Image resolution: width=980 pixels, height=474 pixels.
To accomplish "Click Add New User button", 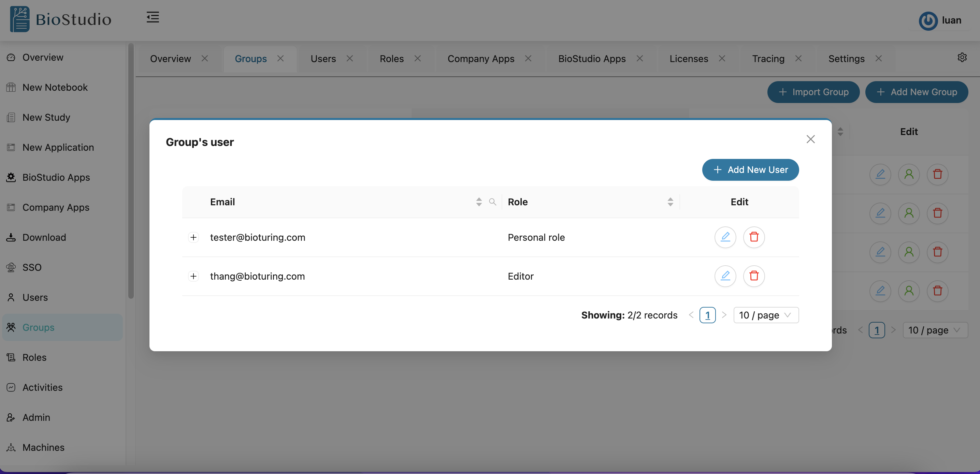I will click(x=750, y=170).
